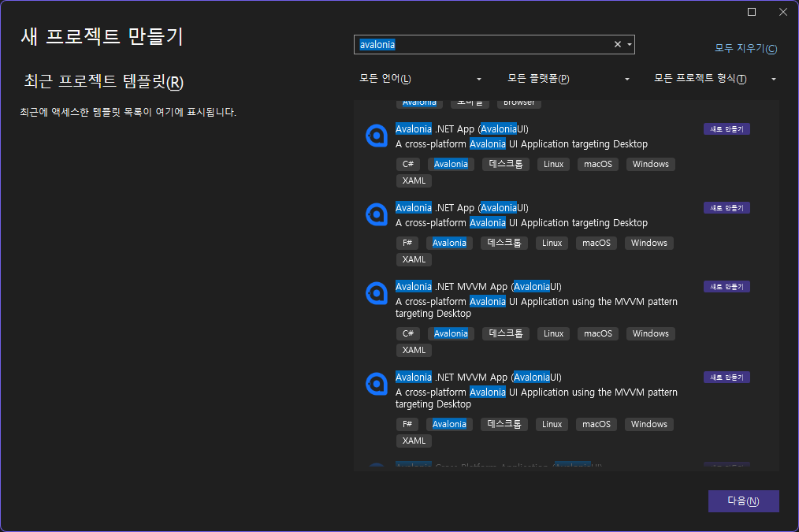Click the XAML tag of F# Avalonia .NET App
The height and width of the screenshot is (532, 799).
point(414,260)
